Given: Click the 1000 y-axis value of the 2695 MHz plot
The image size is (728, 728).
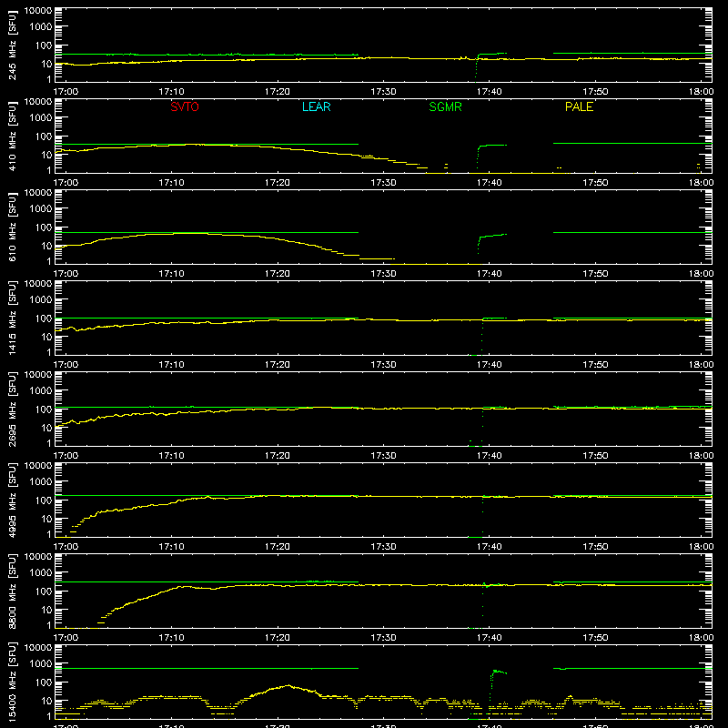Looking at the screenshot, I should [41, 391].
